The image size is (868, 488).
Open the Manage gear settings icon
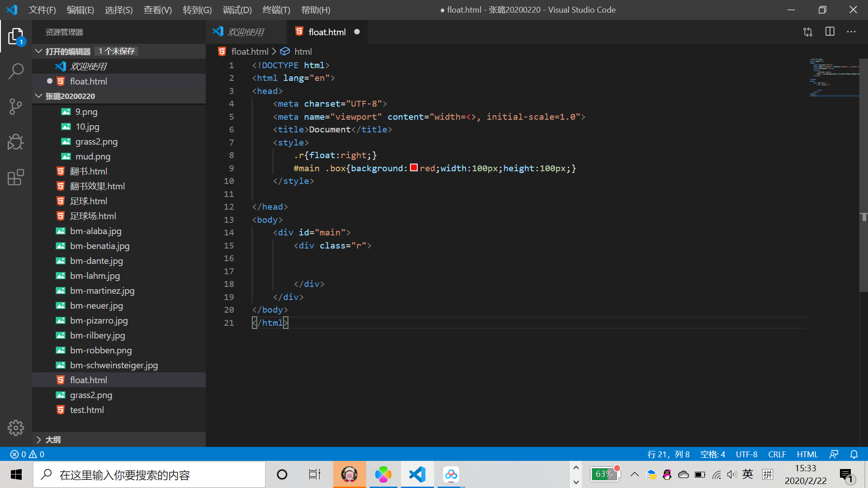(x=16, y=427)
